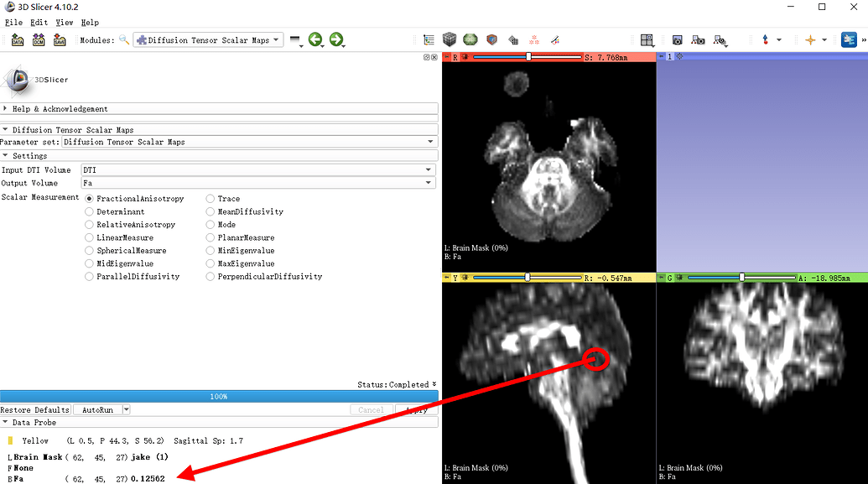
Task: Click the Restore Defaults button
Action: click(35, 410)
